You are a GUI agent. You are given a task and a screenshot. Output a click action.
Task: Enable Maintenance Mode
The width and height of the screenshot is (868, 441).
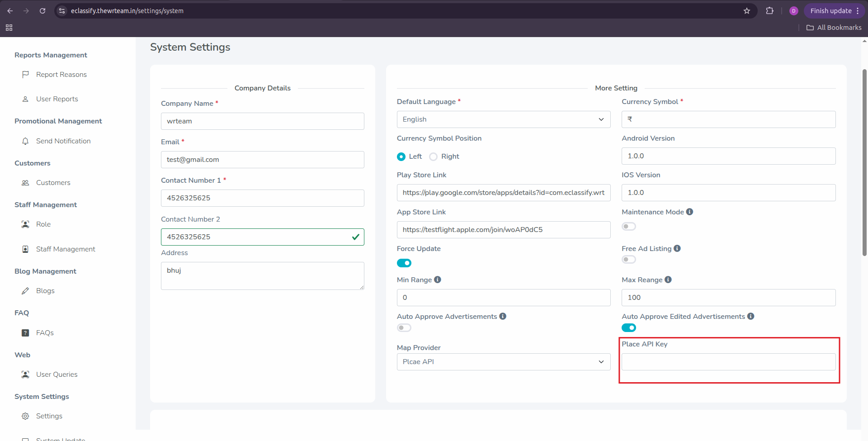(628, 226)
